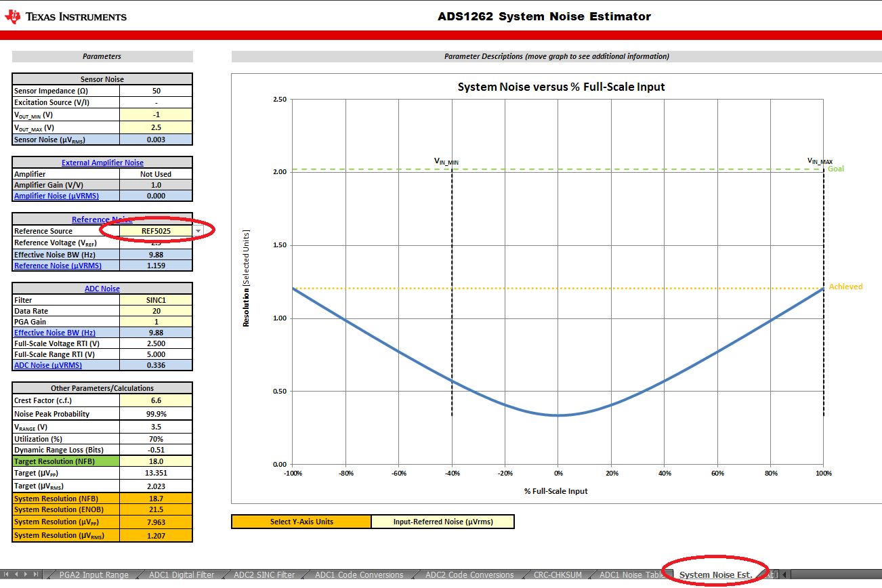Click the Parameter Descriptions header bar

pyautogui.click(x=556, y=56)
